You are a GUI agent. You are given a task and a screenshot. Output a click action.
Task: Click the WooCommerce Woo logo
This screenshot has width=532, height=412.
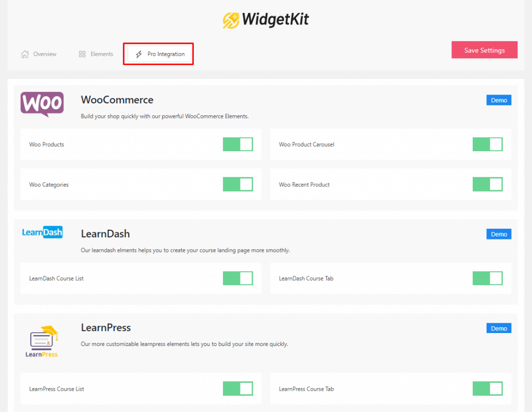click(x=42, y=104)
